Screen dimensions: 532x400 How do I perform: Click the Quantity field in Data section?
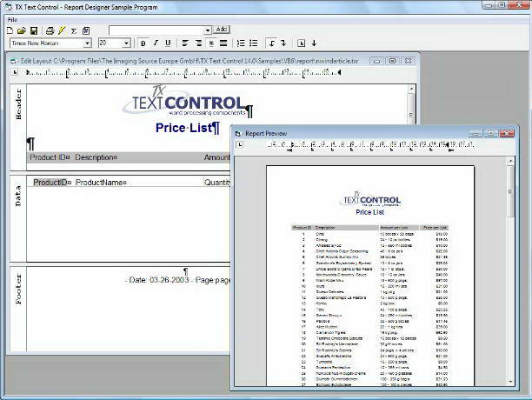(x=217, y=183)
